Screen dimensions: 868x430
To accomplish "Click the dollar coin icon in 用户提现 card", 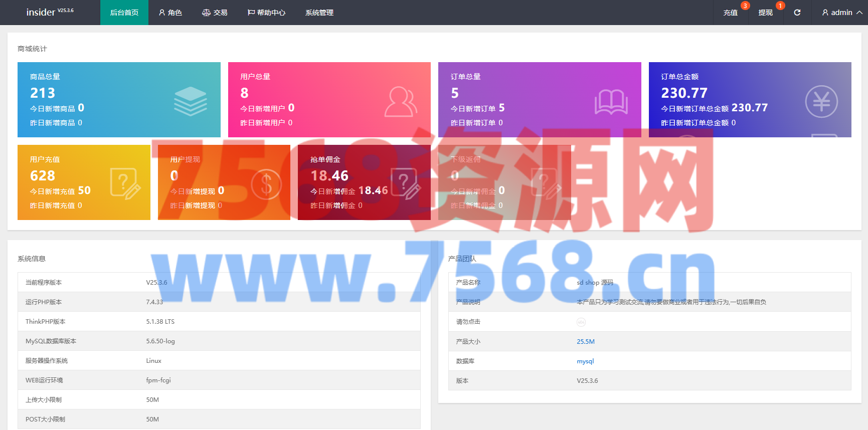I will (x=266, y=184).
